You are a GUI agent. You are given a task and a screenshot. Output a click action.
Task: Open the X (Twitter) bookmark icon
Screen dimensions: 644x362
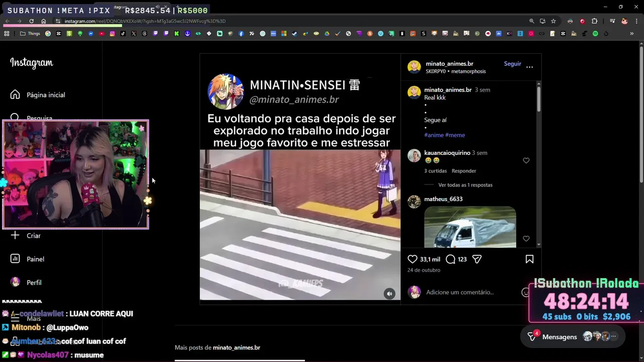click(134, 34)
